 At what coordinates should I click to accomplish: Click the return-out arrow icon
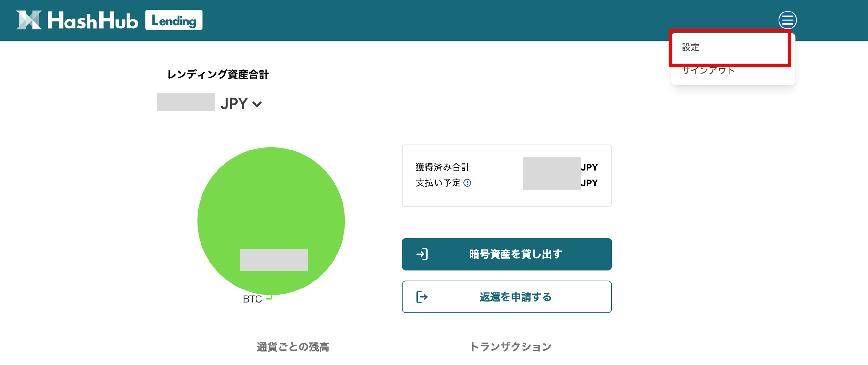click(x=422, y=297)
